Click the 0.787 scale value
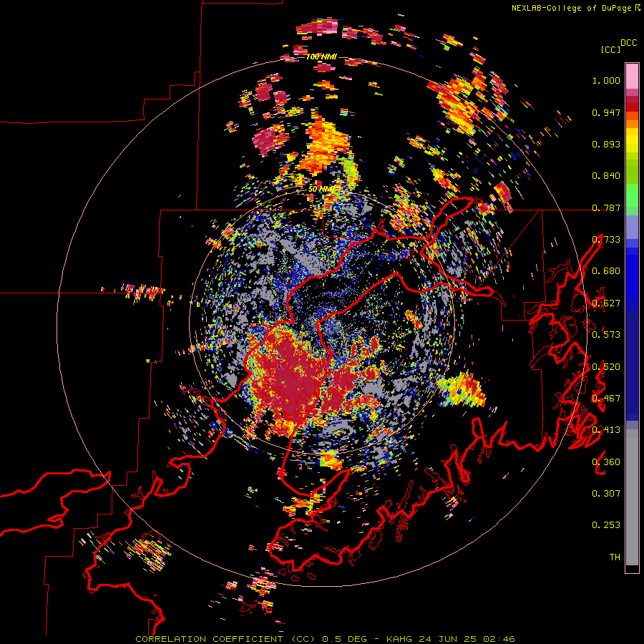Image resolution: width=644 pixels, height=644 pixels. pyautogui.click(x=606, y=208)
